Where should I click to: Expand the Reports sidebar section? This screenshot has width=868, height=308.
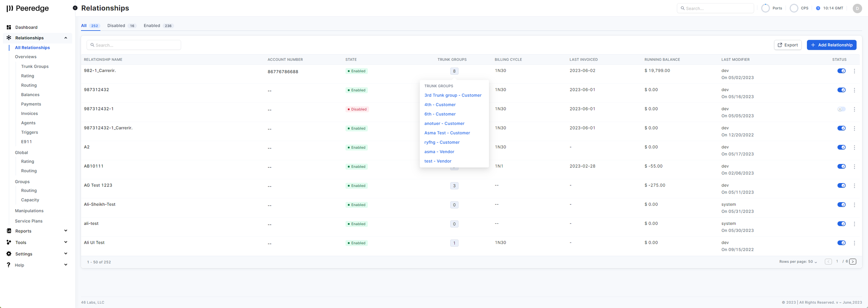(66, 231)
